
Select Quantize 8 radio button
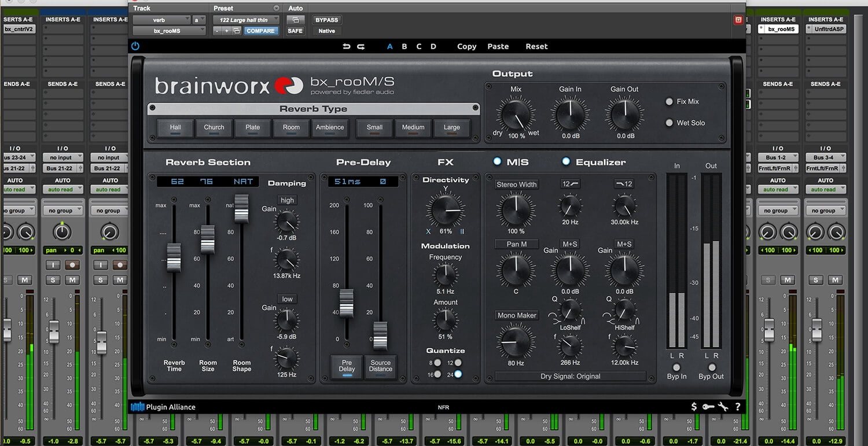click(437, 363)
